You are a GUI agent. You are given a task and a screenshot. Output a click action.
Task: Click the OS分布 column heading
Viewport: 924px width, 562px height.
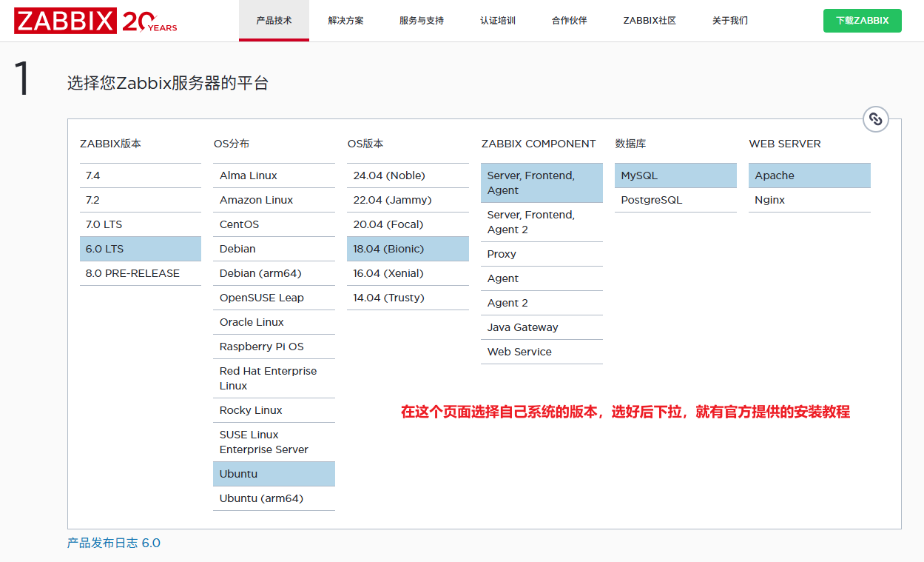[232, 144]
